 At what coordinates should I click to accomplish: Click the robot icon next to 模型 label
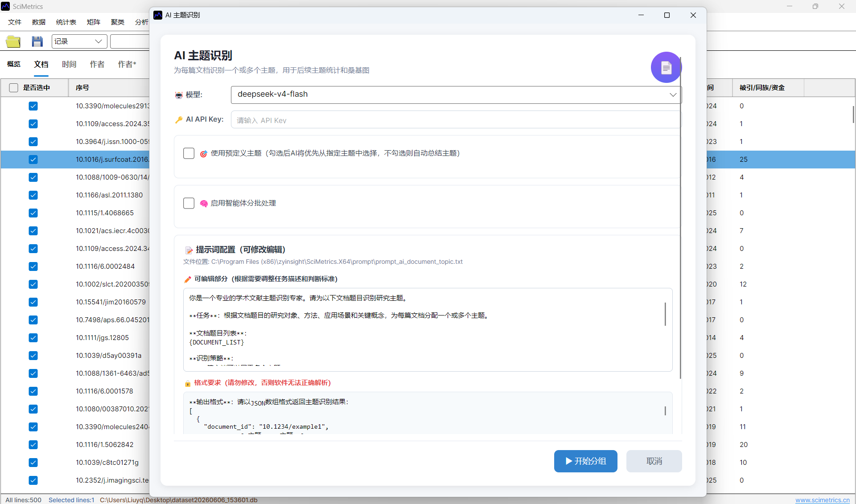[179, 95]
